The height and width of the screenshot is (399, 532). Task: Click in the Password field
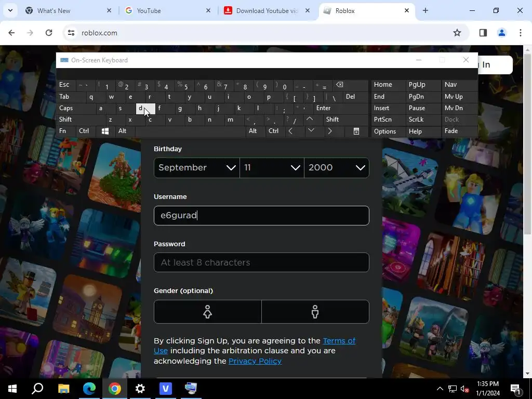[x=261, y=262]
